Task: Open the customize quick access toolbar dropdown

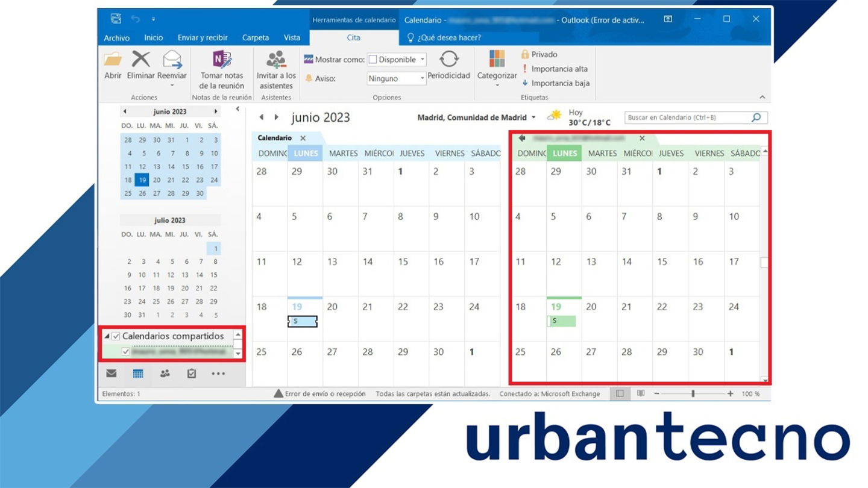Action: pos(153,19)
